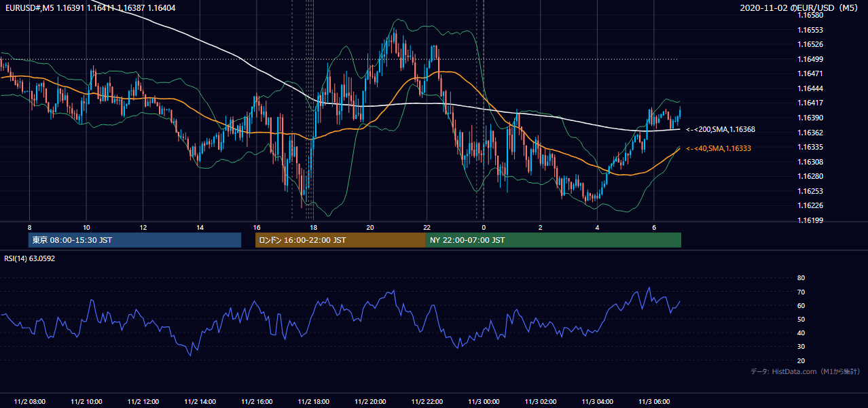Click the 11/2 14:00 date label
Viewport: 868px width, 408px height.
click(x=200, y=402)
